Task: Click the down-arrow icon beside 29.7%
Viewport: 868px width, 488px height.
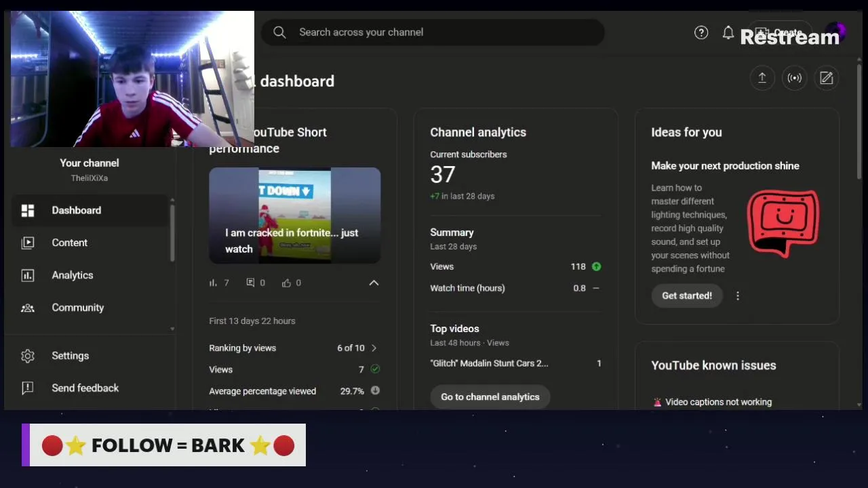Action: coord(375,390)
